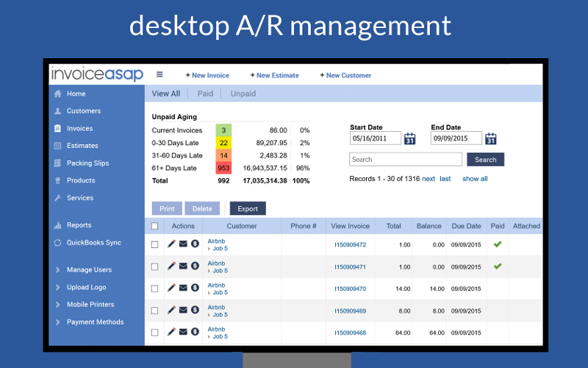Click envelope email icon for invoice I150909471

point(183,266)
